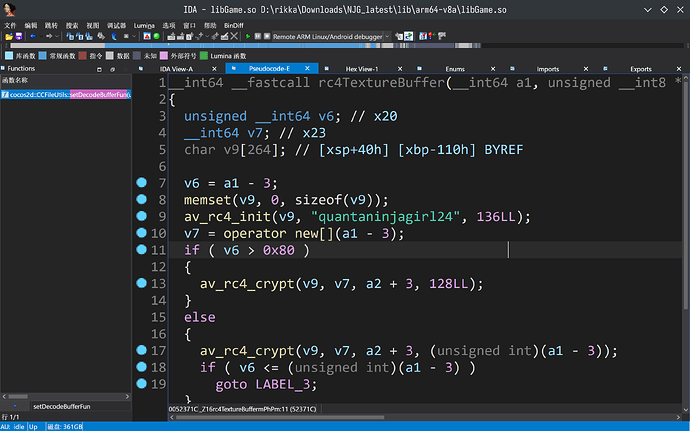Click the pencil edit icon before the X icon
The width and height of the screenshot is (690, 431).
pyautogui.click(x=224, y=36)
